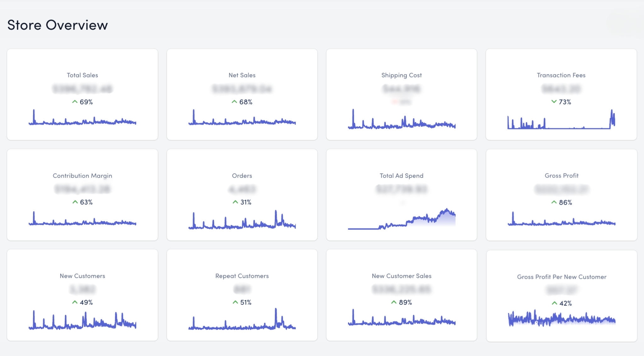Viewport: 644px width, 356px height.
Task: Click the Gross Profit 86% up arrow
Action: pyautogui.click(x=554, y=202)
